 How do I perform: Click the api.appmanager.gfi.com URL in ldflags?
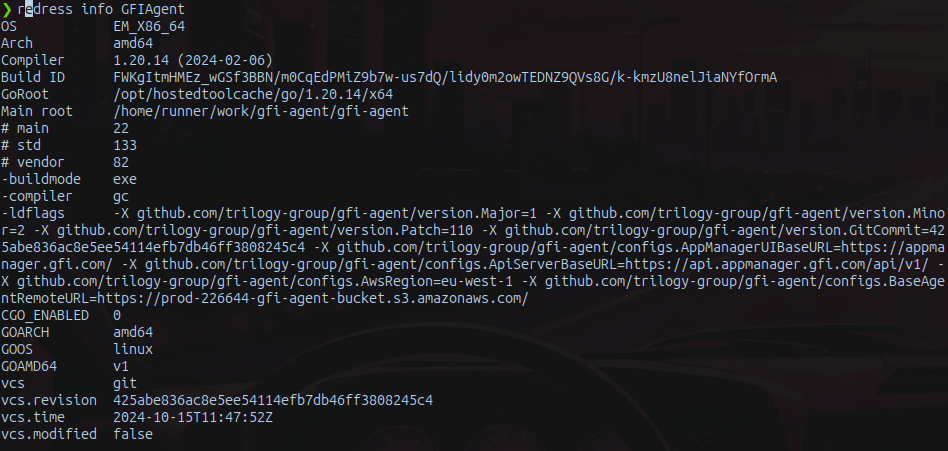pos(780,264)
